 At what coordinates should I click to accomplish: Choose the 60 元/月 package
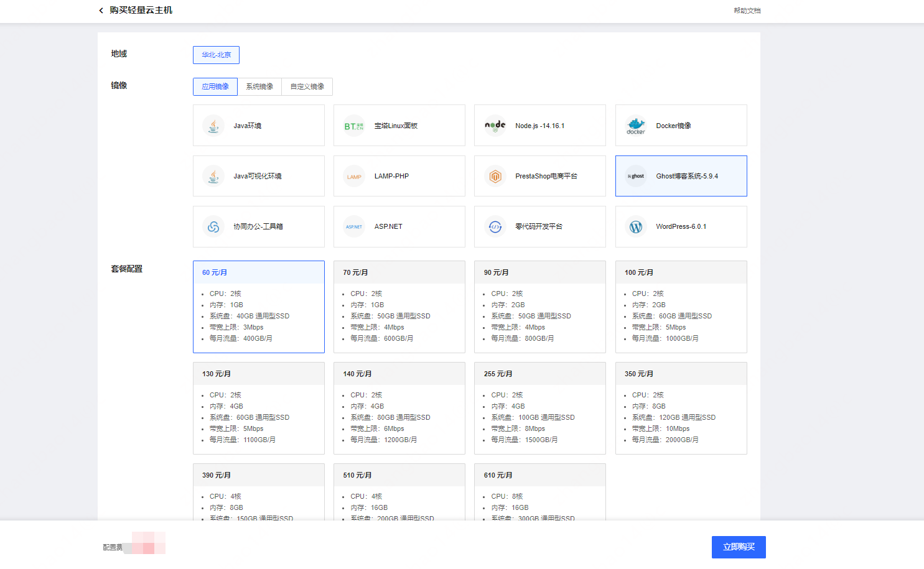pyautogui.click(x=259, y=307)
